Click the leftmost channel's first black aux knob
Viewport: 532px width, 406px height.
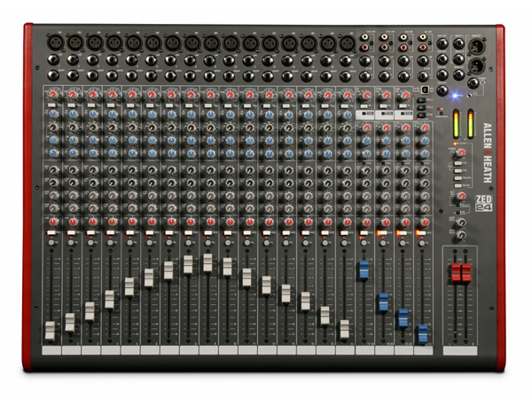(x=53, y=170)
